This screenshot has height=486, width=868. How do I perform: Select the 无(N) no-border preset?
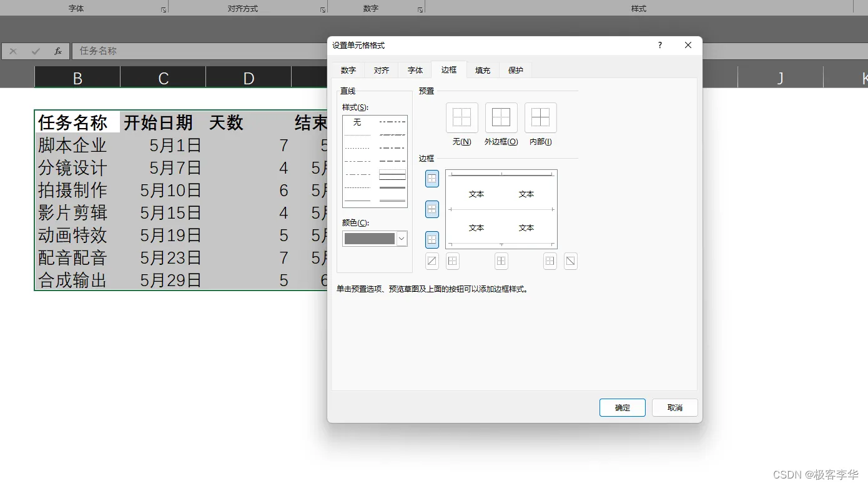tap(462, 118)
